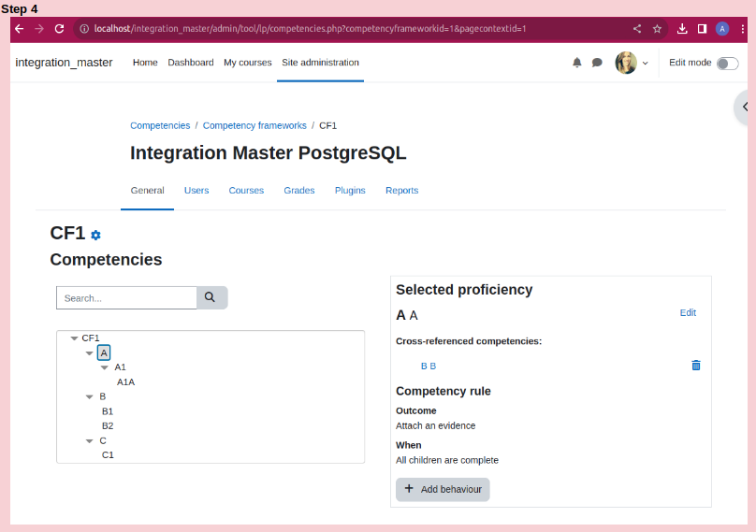Switch to the General tab
The image size is (756, 532).
pos(147,191)
